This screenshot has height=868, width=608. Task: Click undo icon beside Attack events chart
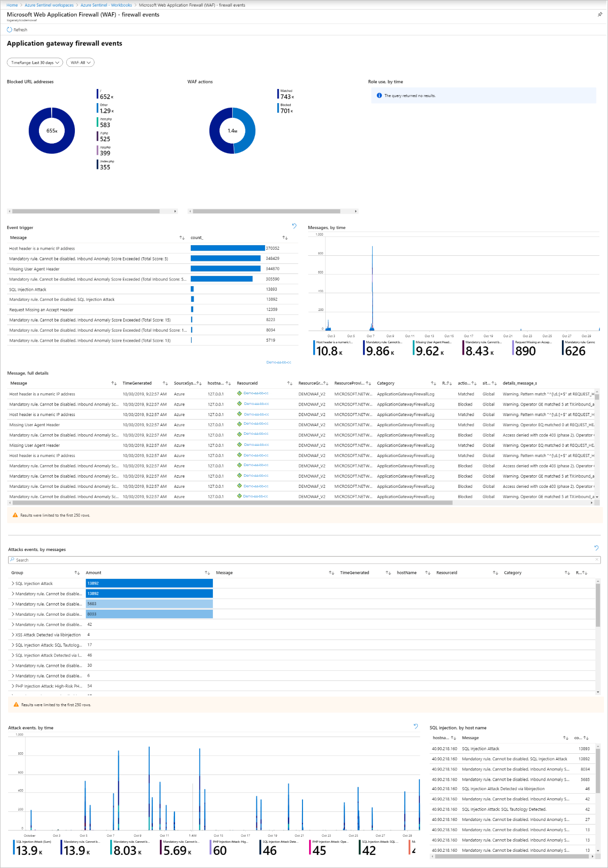click(x=416, y=726)
